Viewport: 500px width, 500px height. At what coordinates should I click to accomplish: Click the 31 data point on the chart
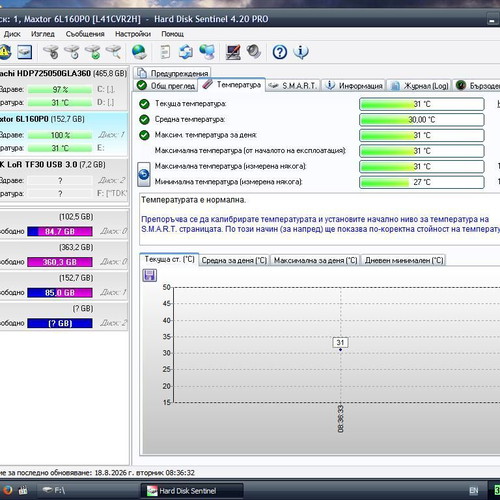point(340,349)
